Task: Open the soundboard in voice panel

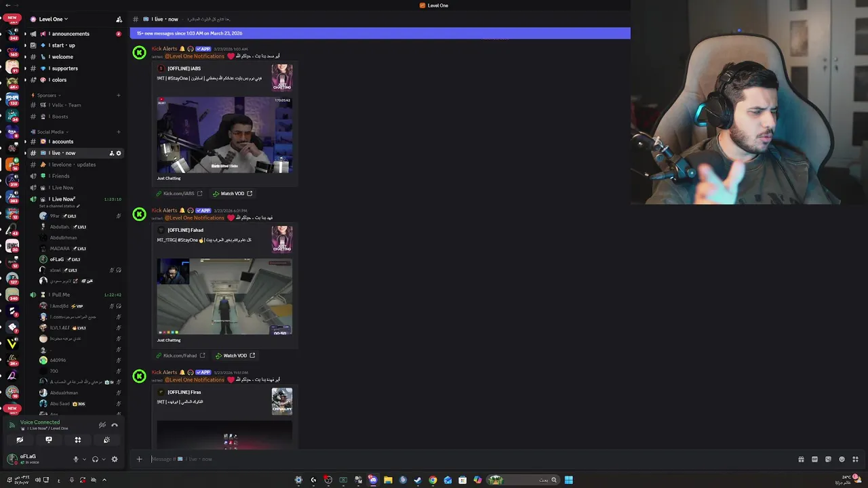Action: (106, 440)
